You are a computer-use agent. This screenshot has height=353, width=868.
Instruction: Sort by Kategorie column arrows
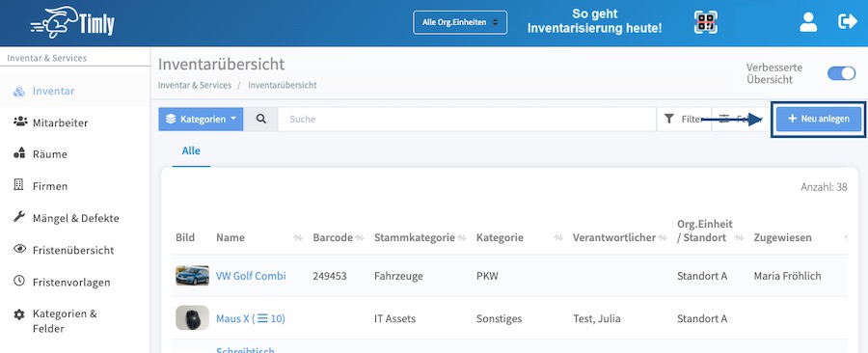[x=558, y=238]
